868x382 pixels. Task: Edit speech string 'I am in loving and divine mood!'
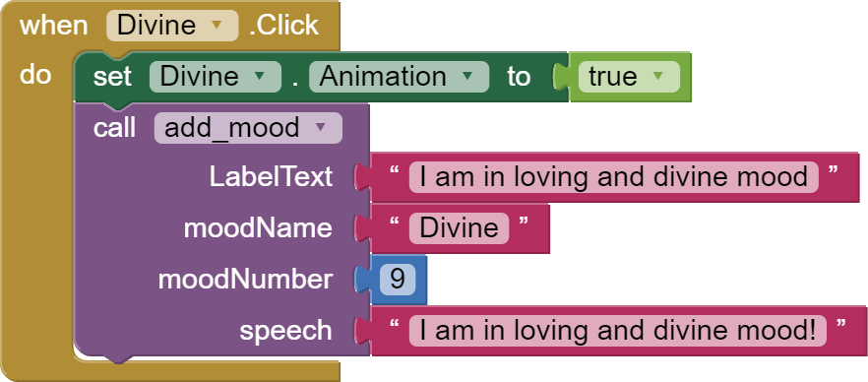tap(618, 331)
